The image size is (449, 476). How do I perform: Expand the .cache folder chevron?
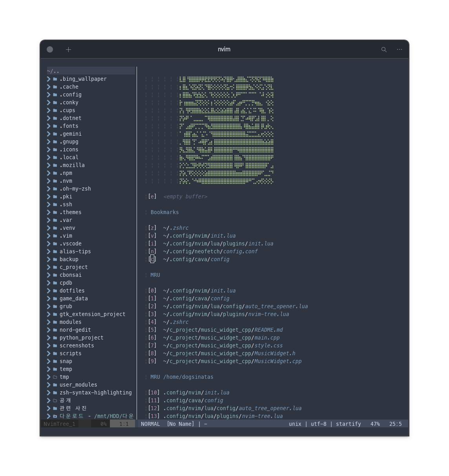click(x=49, y=87)
